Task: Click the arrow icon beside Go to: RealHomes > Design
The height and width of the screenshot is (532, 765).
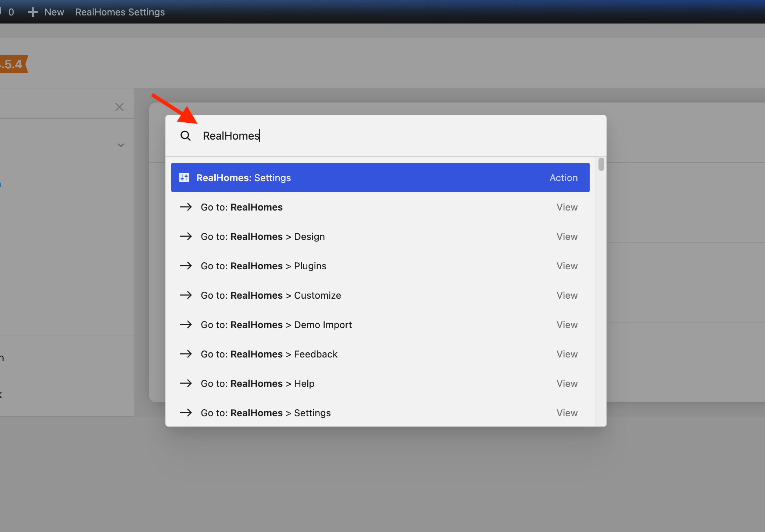Action: 186,236
